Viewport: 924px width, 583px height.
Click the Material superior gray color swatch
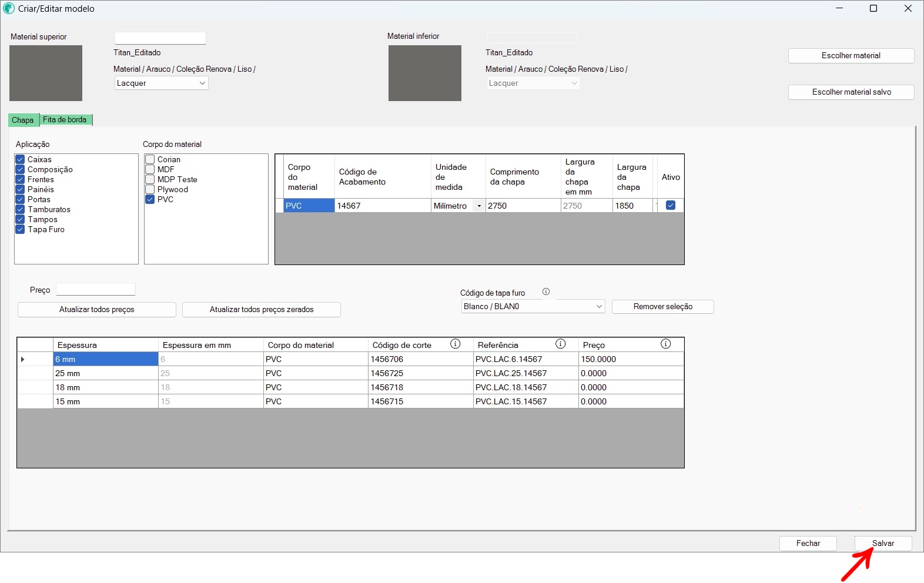click(x=46, y=73)
